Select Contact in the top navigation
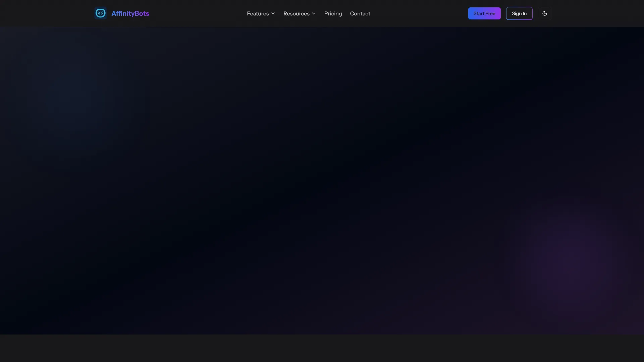644x362 pixels. click(360, 13)
